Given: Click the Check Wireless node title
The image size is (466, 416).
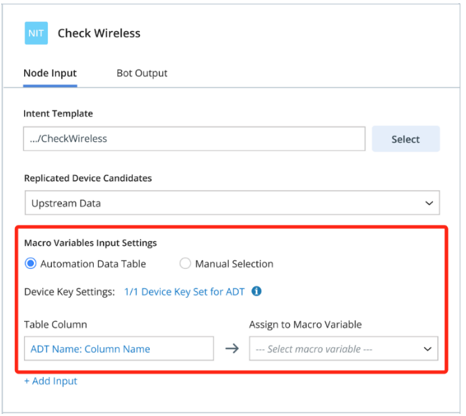Looking at the screenshot, I should coord(99,33).
